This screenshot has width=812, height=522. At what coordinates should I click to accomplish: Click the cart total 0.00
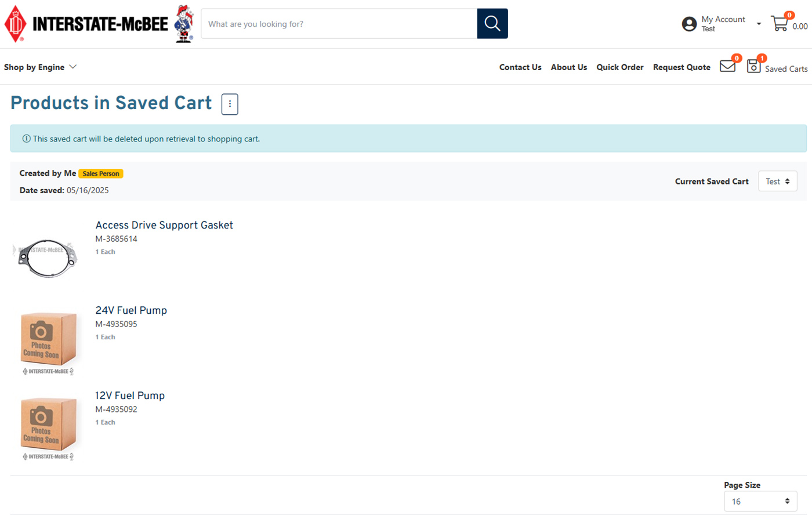800,27
